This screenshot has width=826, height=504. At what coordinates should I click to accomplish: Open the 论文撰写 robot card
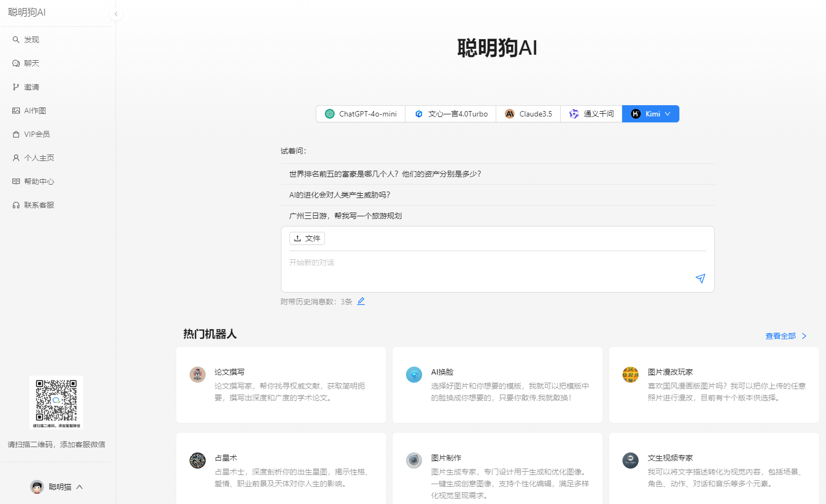pyautogui.click(x=281, y=384)
